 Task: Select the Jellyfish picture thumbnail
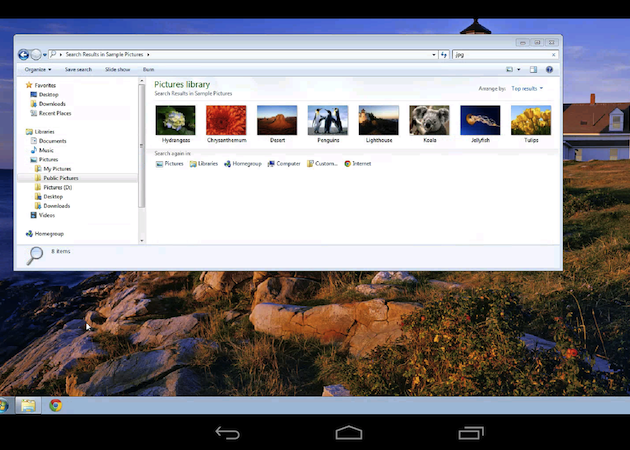tap(480, 122)
